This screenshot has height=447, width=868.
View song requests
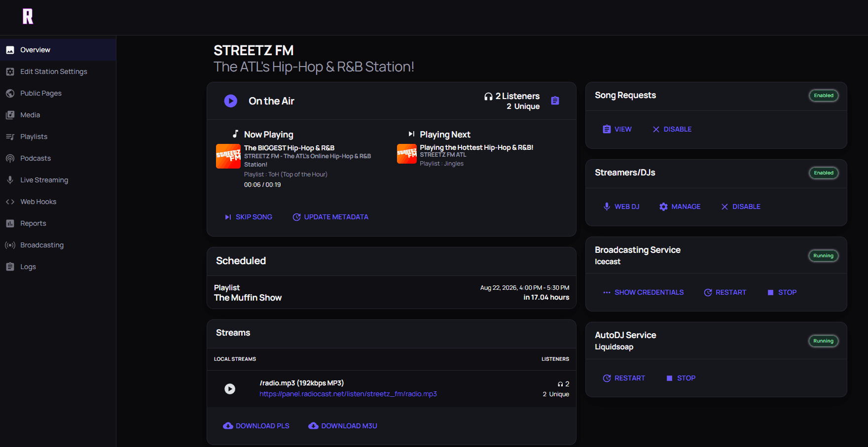[x=617, y=129]
